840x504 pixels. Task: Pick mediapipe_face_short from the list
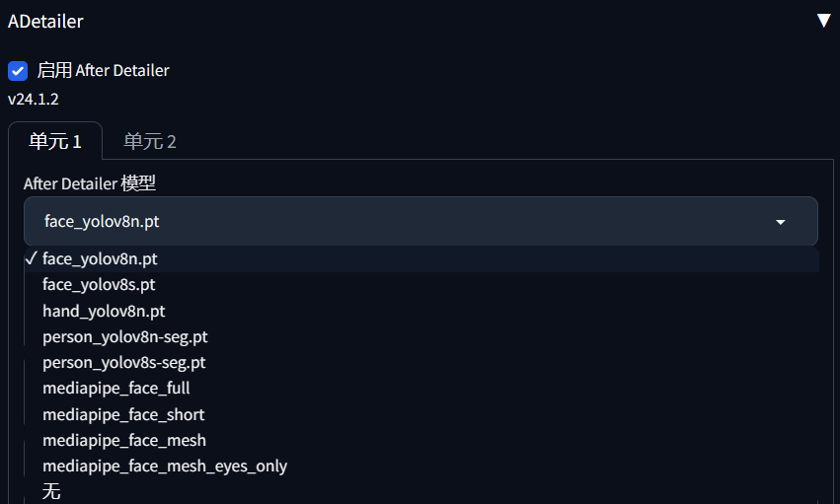(123, 414)
